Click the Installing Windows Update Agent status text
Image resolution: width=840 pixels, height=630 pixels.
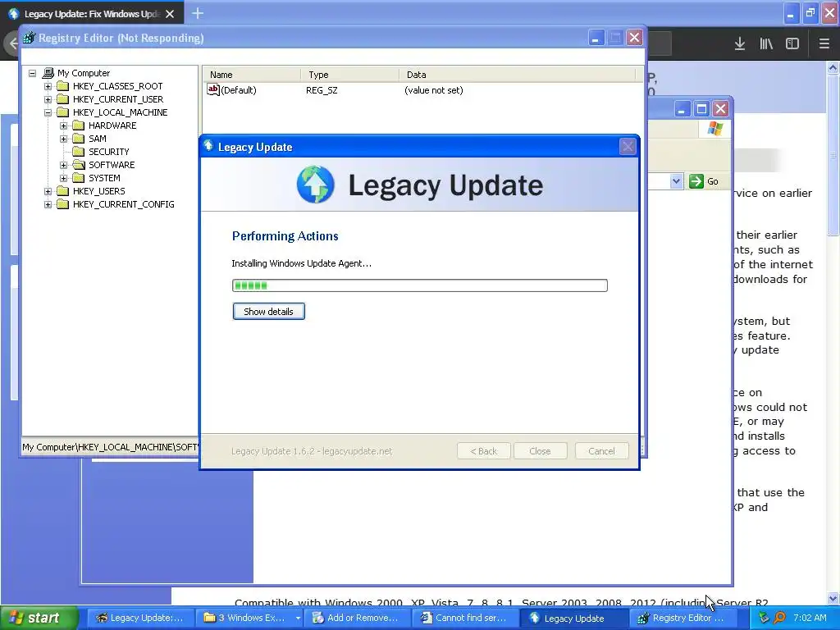[301, 263]
